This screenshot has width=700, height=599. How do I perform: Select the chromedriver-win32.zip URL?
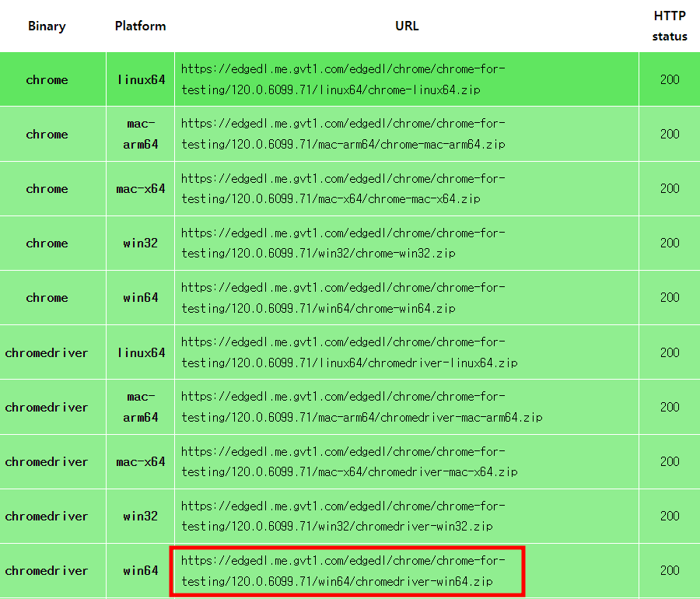click(343, 516)
